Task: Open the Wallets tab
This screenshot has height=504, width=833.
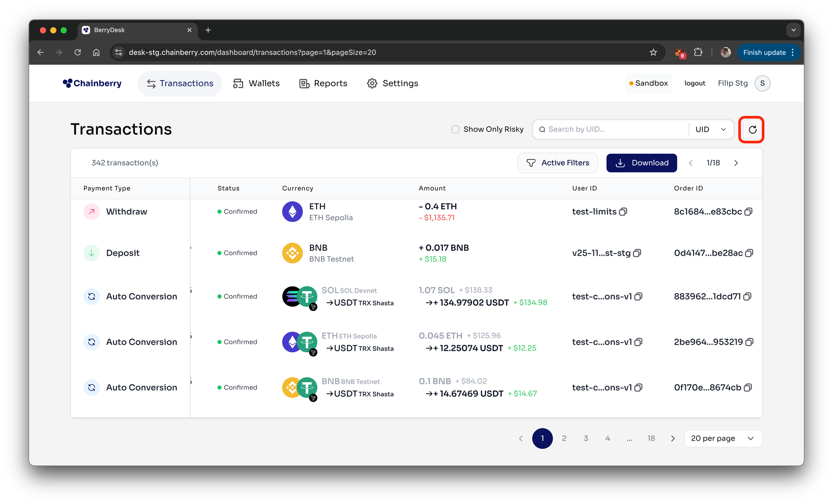Action: (x=256, y=83)
